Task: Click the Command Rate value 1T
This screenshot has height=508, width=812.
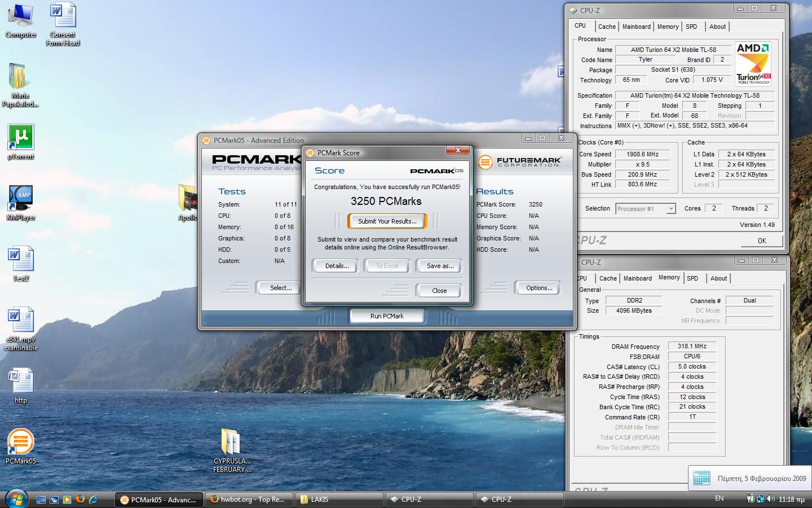Action: (x=692, y=417)
